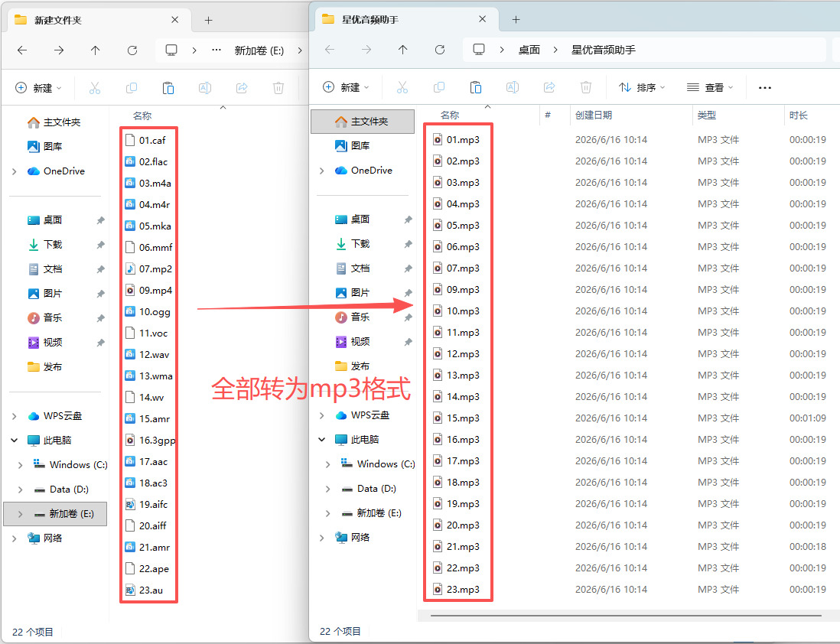This screenshot has height=644, width=840.
Task: Select 主文件夹 in 星优音频助手 sidebar
Action: point(363,122)
